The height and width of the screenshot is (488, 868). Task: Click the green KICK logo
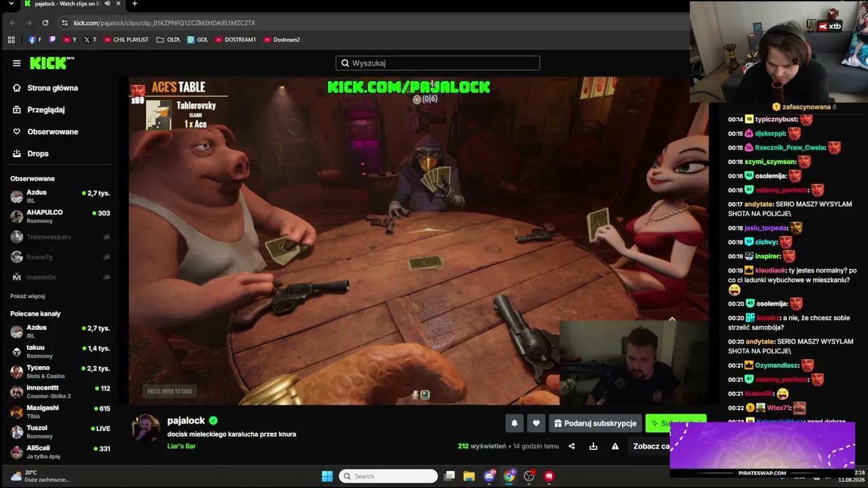click(52, 63)
